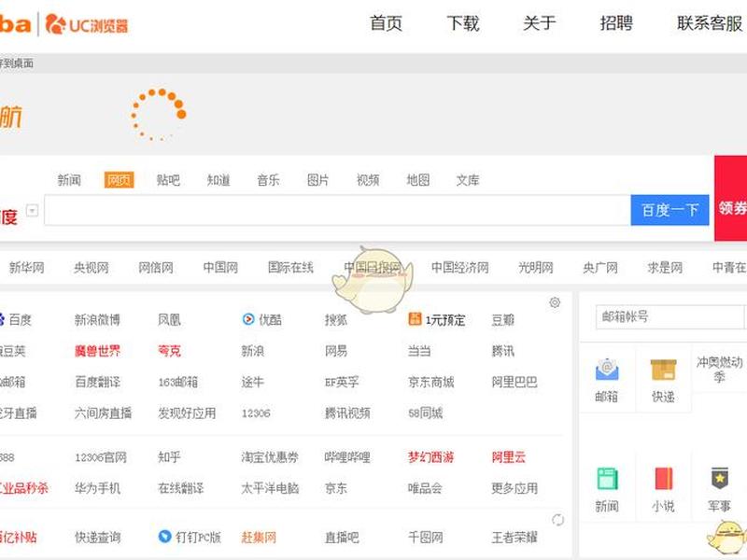The width and height of the screenshot is (747, 560).
Task: Open 招聘 in the top navigation
Action: click(x=616, y=23)
